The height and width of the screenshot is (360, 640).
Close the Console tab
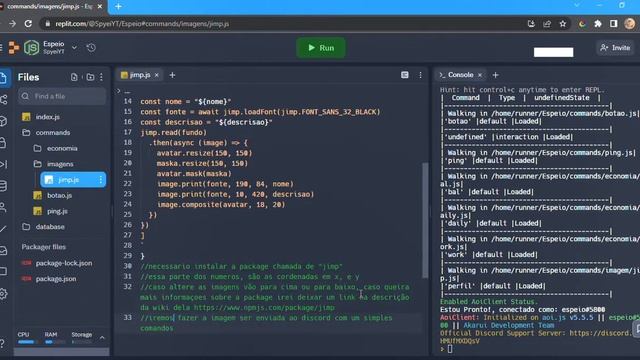pyautogui.click(x=480, y=75)
